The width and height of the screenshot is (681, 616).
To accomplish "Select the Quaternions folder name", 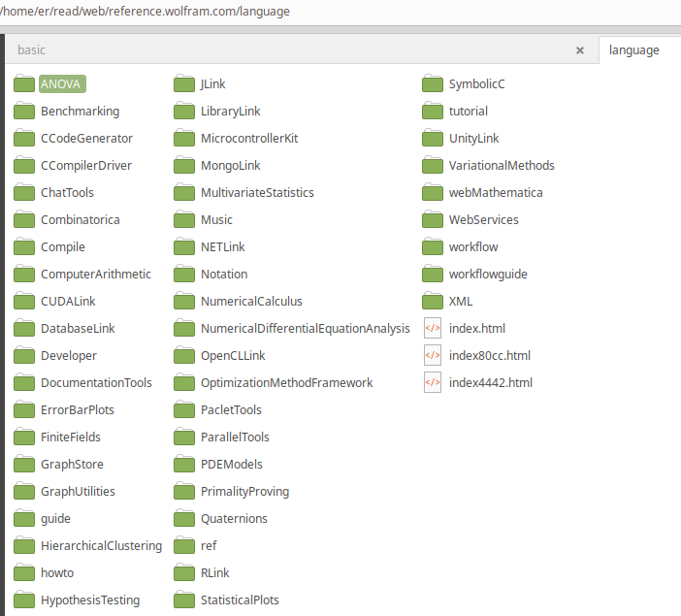I will 234,518.
